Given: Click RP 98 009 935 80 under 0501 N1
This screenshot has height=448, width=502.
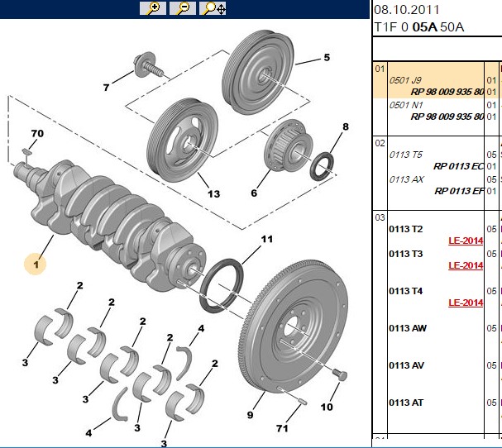Looking at the screenshot, I should click(x=447, y=117).
